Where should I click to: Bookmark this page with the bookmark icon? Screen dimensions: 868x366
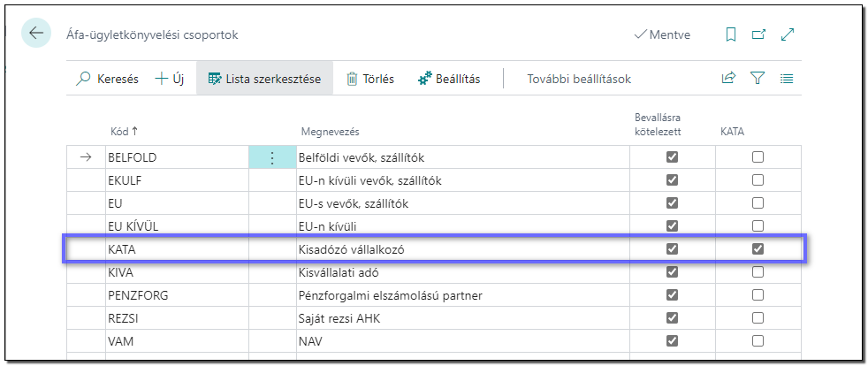pos(731,34)
